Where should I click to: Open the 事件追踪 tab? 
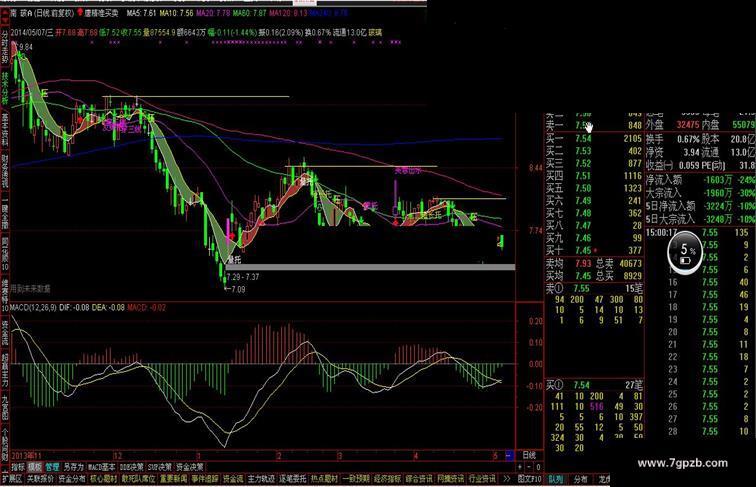point(205,479)
